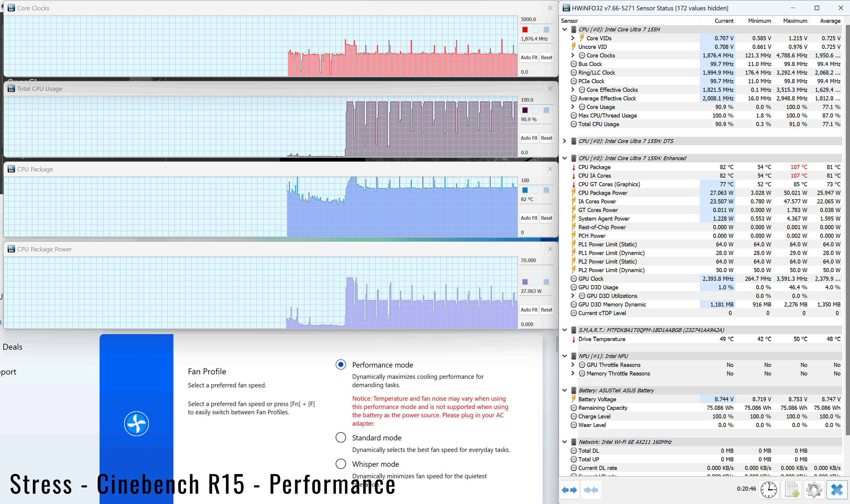Screen dimensions: 850x504
Task: Click Auto Fit on Core Clocks graph
Action: [x=529, y=57]
